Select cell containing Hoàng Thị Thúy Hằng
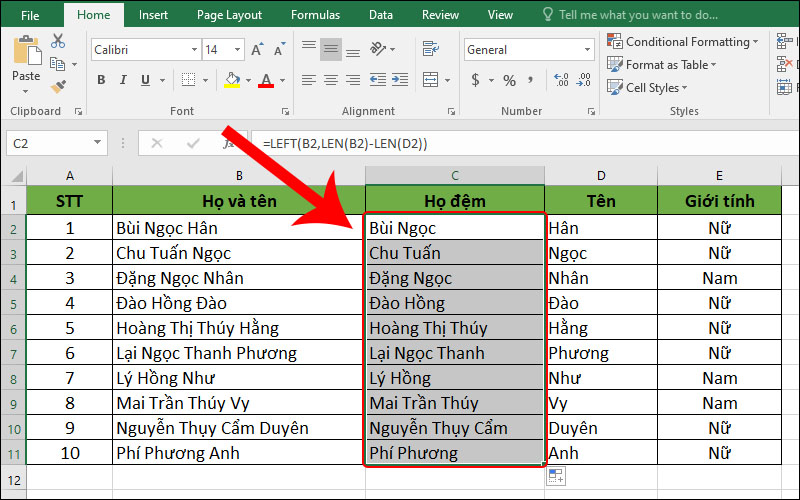The image size is (800, 500). (239, 328)
